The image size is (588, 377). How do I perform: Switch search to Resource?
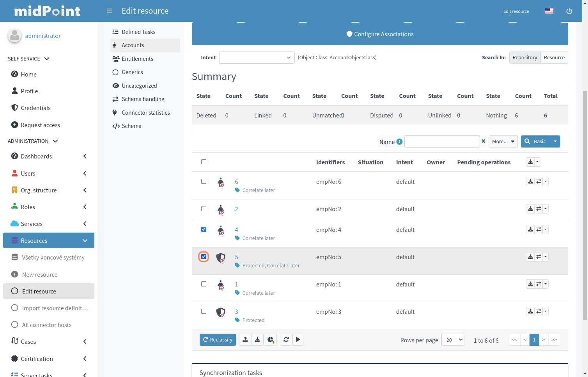click(x=554, y=58)
